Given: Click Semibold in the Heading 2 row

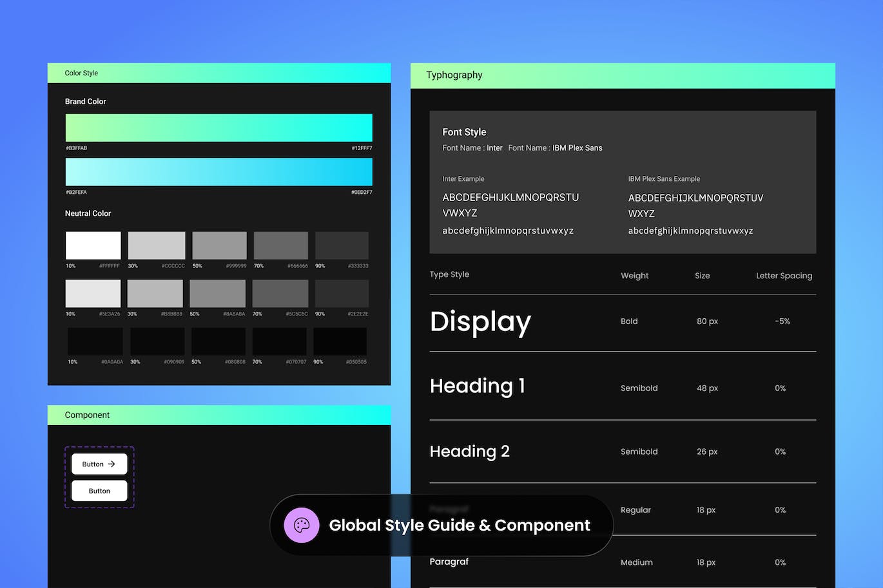Looking at the screenshot, I should 639,452.
